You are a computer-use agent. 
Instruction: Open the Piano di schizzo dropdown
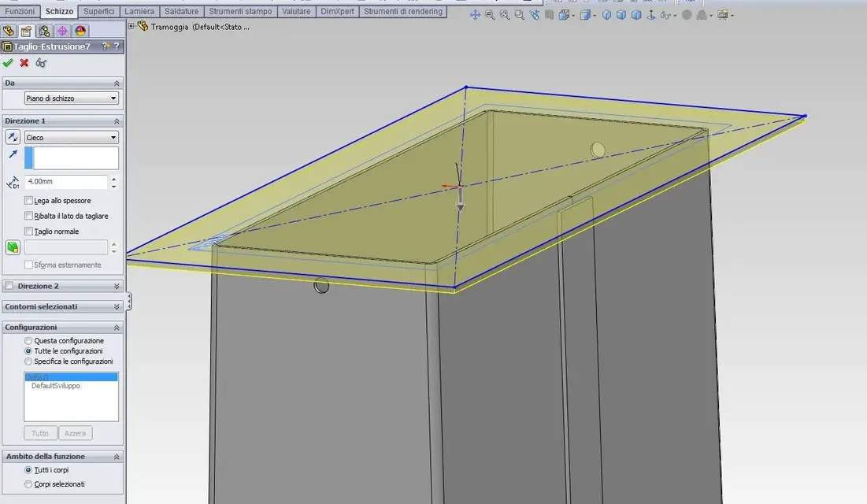click(x=72, y=98)
